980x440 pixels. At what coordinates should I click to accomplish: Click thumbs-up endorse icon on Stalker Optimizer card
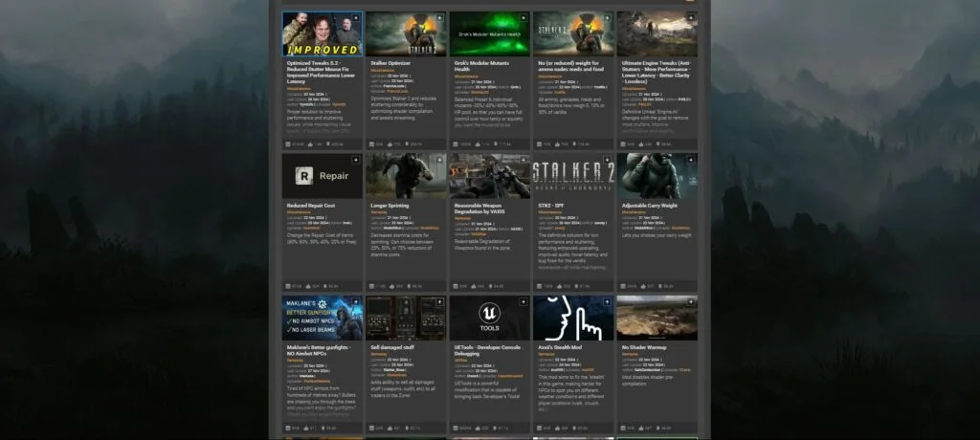[x=391, y=144]
